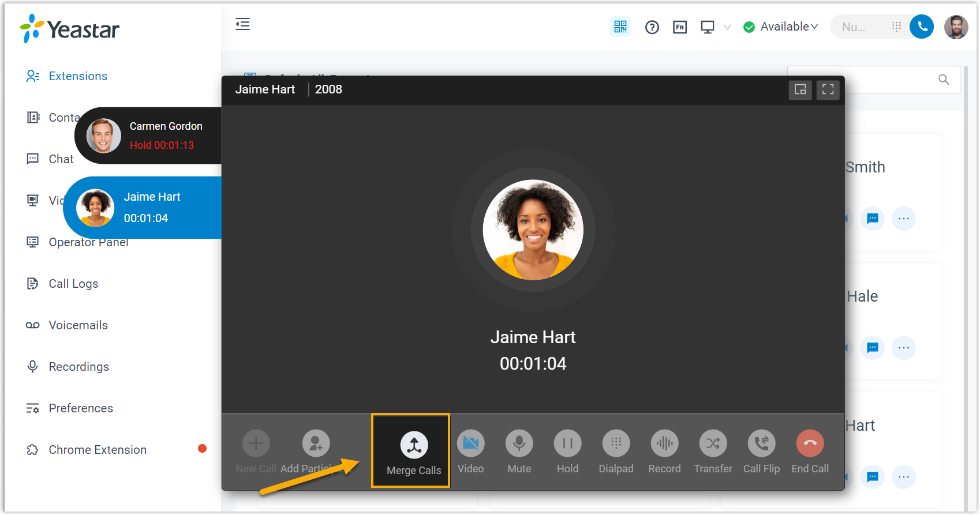Open chat with Hale contact
980x515 pixels.
pos(873,348)
